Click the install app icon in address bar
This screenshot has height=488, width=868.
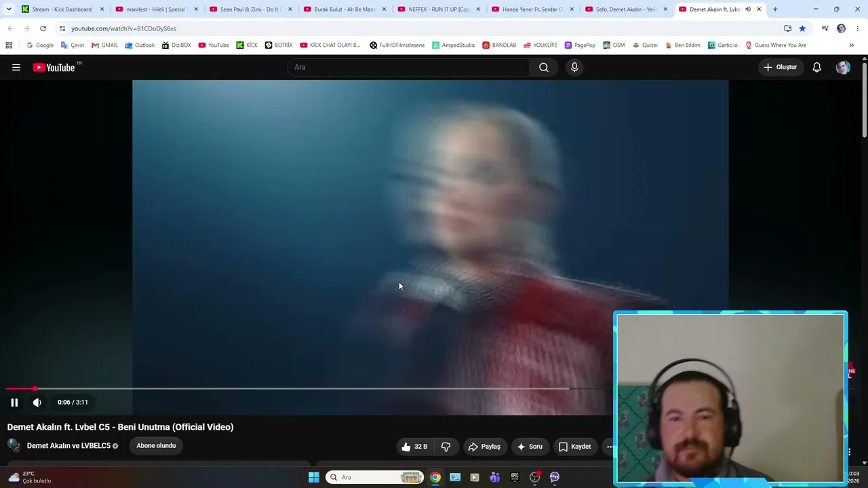pos(787,28)
